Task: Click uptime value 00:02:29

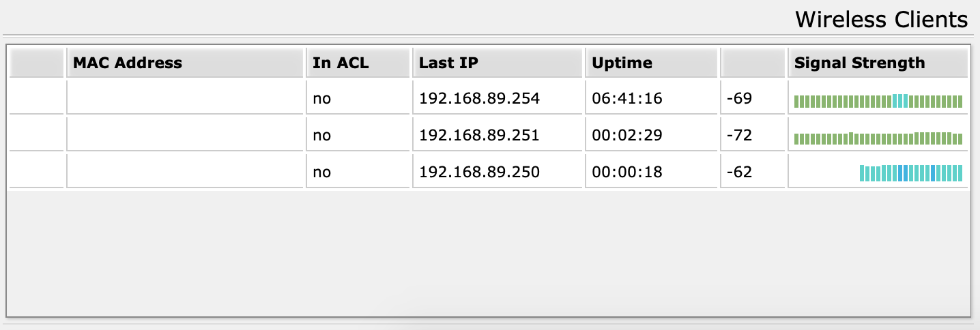Action: 627,135
